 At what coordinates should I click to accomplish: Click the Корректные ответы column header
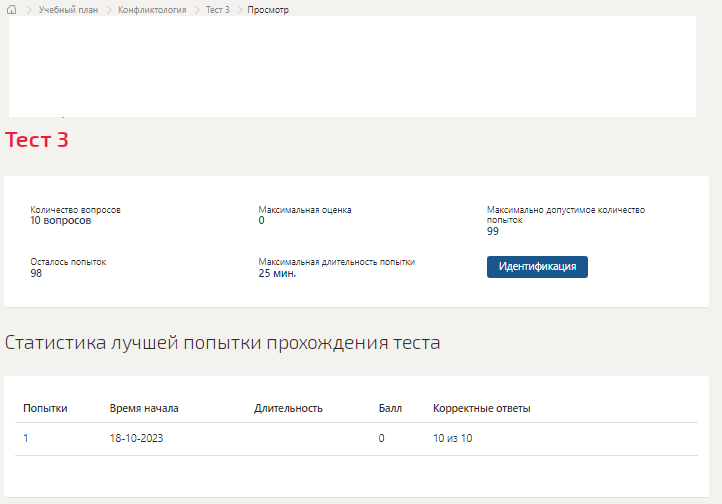pyautogui.click(x=481, y=408)
